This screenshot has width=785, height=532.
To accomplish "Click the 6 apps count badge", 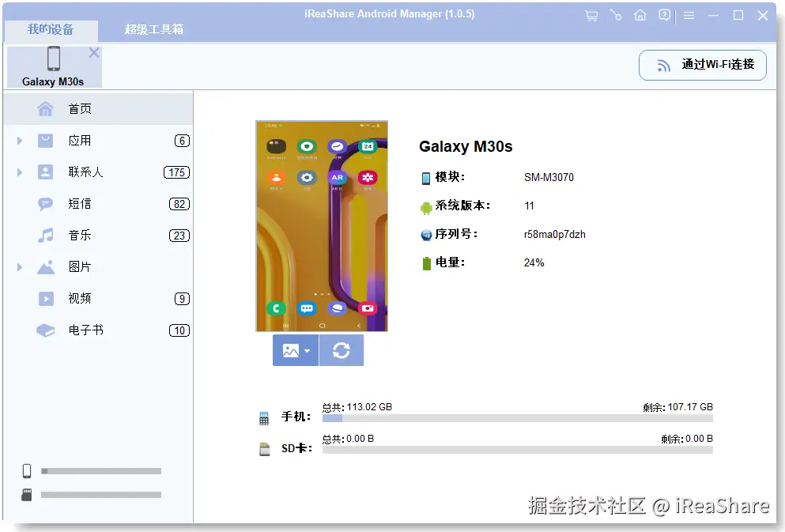I will pyautogui.click(x=182, y=141).
